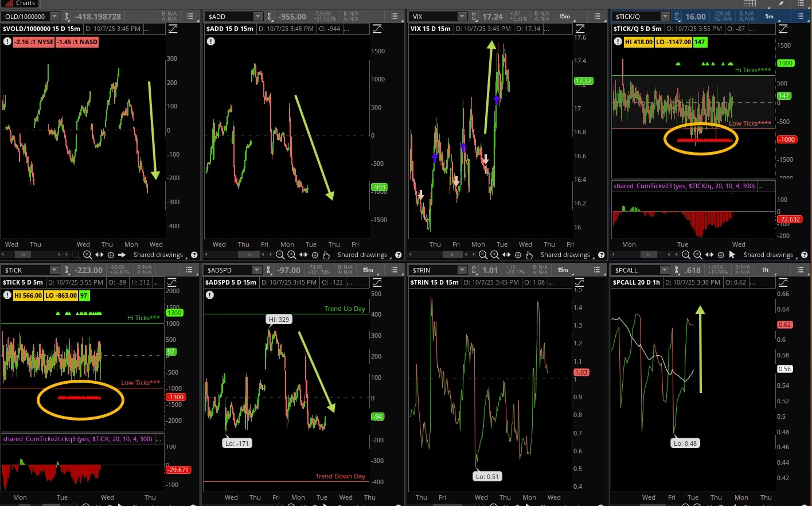Click Shared drawings below the VIX chart
This screenshot has height=506, width=812.
(565, 255)
